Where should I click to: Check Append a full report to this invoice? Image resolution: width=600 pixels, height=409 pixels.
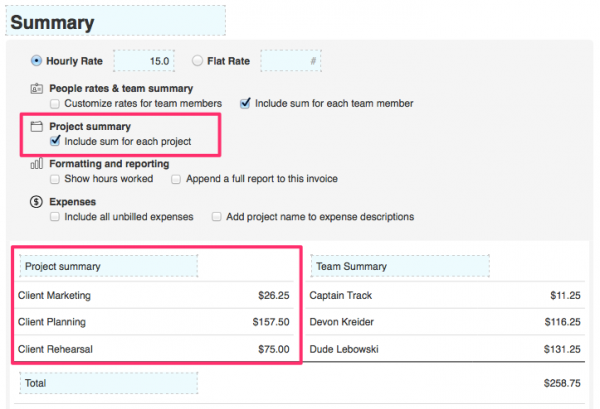tap(176, 179)
